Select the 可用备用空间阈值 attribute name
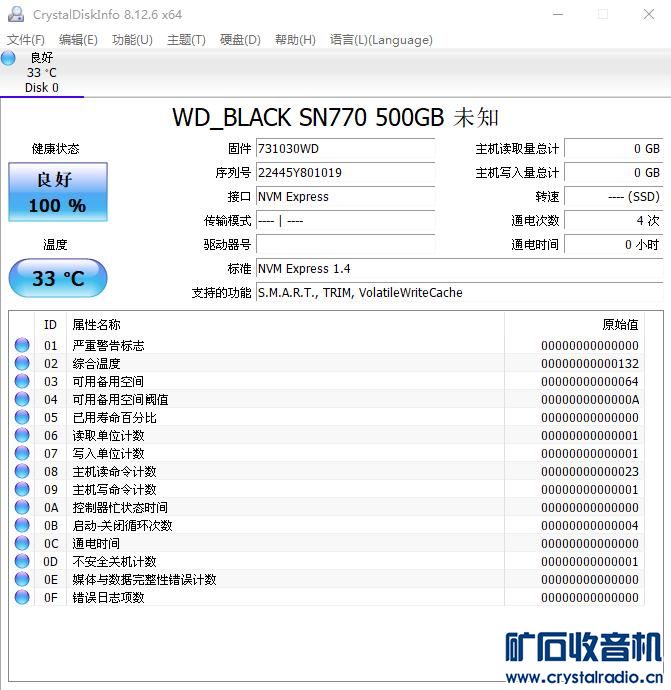Viewport: 671px width, 690px height. click(x=121, y=400)
